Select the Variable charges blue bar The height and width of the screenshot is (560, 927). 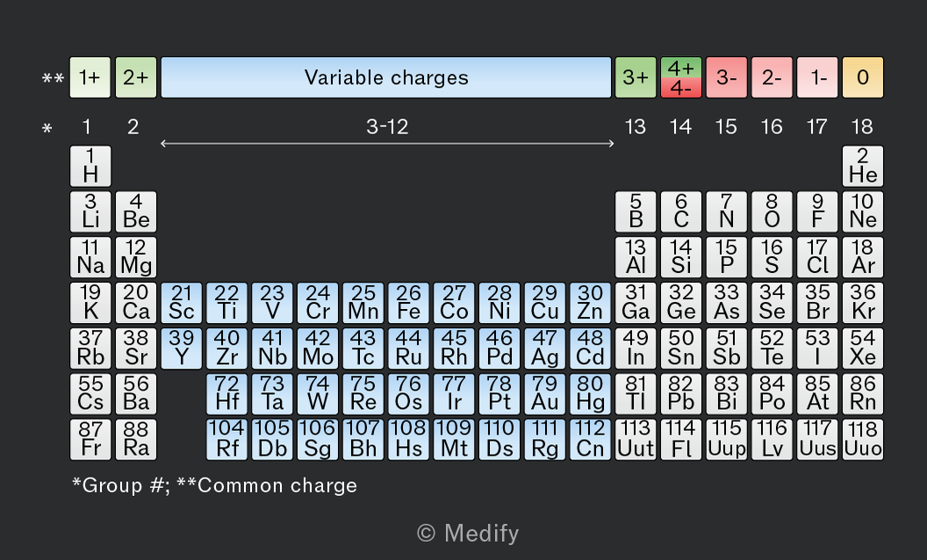click(x=386, y=77)
